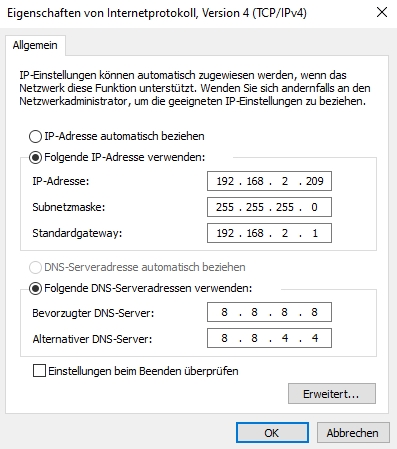This screenshot has width=397, height=449.
Task: Click last octet of Bevorzugter DNS-Server
Action: click(314, 312)
